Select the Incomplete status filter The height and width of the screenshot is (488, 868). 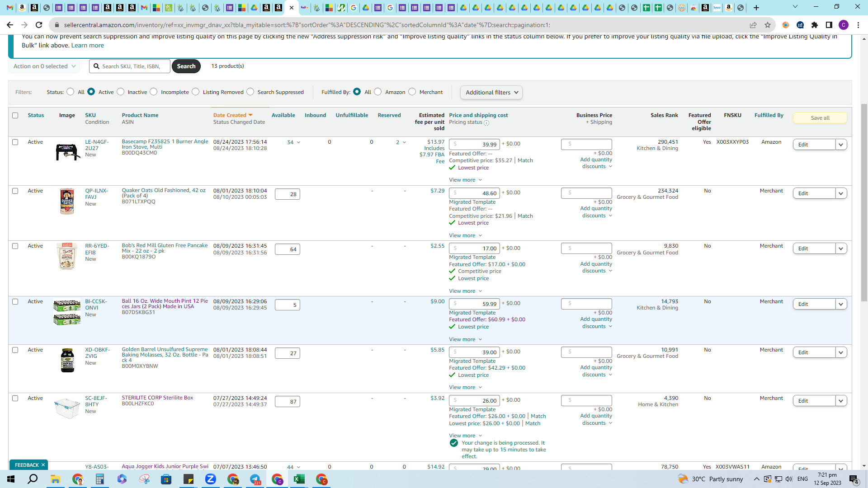(x=154, y=92)
